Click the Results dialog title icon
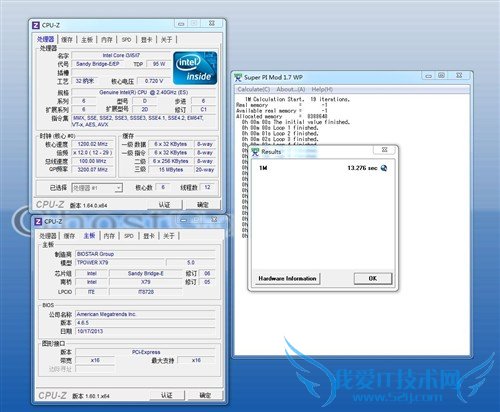500x412 pixels. click(x=255, y=152)
